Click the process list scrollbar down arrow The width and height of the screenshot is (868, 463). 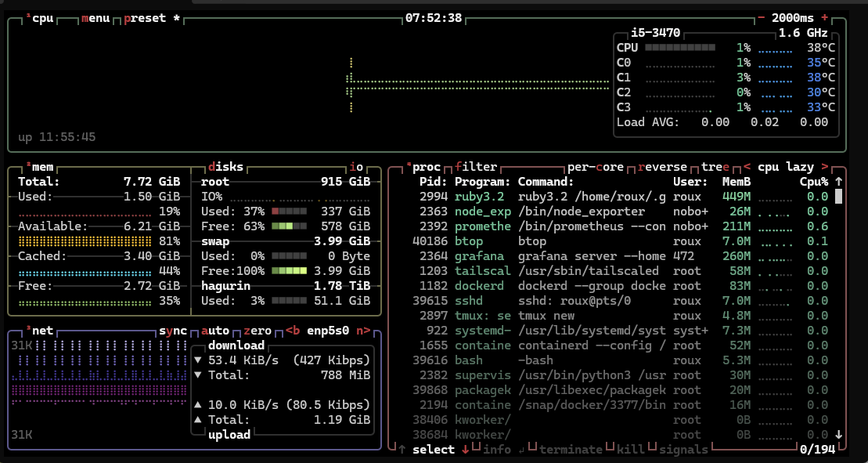point(839,434)
